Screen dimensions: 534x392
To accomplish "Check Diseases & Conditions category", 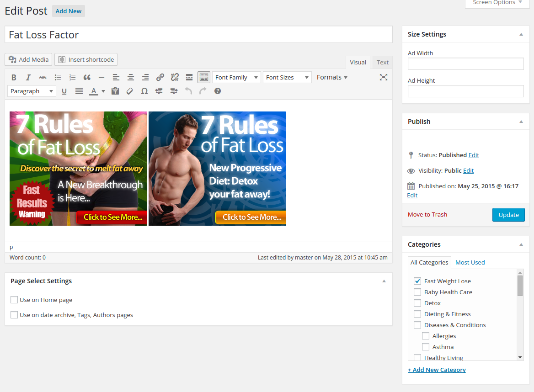I will (x=417, y=325).
